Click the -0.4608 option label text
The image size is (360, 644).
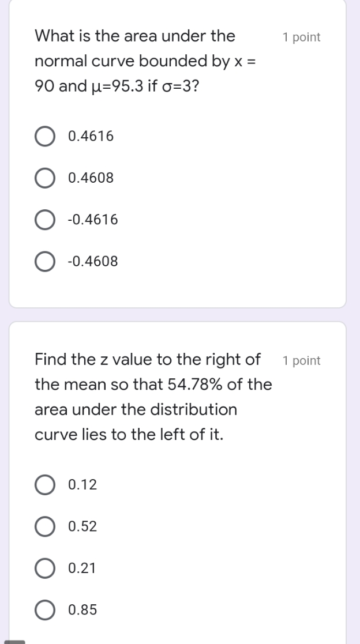pyautogui.click(x=92, y=261)
